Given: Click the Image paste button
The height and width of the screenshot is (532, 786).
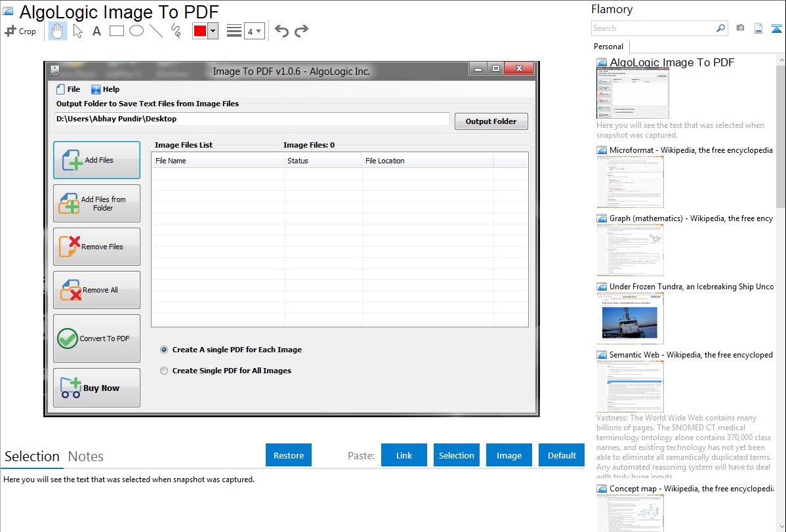Looking at the screenshot, I should pyautogui.click(x=509, y=455).
